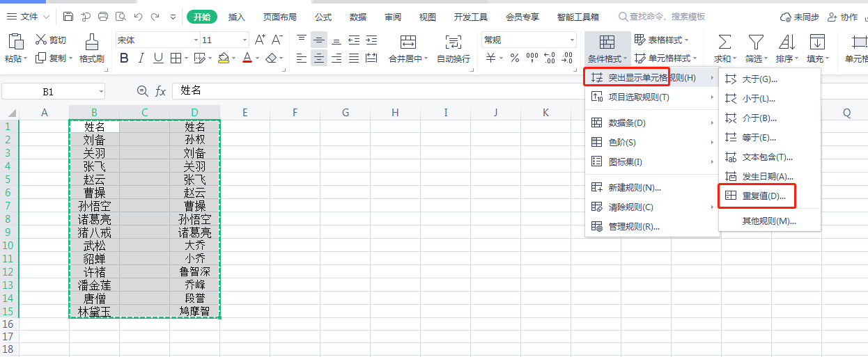868x357 pixels.
Task: Apply the red font color
Action: [x=247, y=58]
